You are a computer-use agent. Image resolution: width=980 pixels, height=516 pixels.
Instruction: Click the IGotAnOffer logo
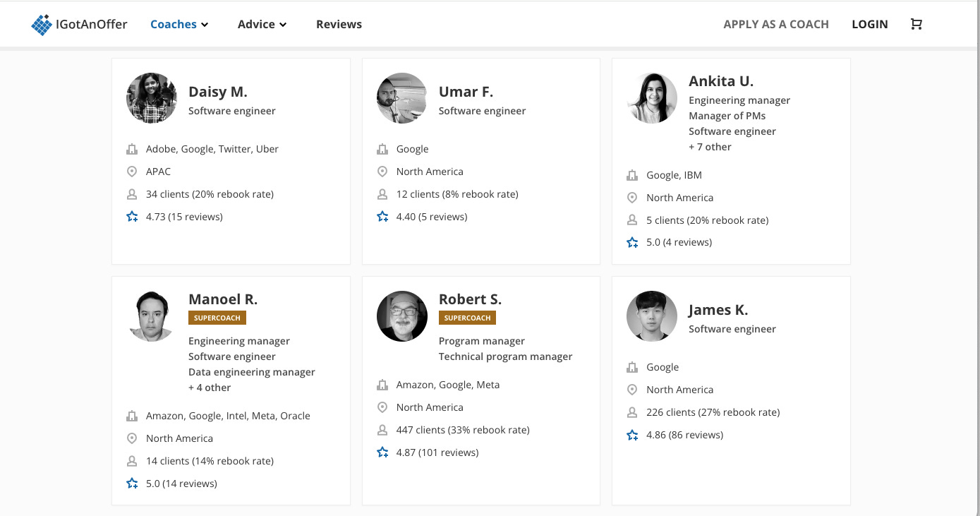pyautogui.click(x=79, y=24)
